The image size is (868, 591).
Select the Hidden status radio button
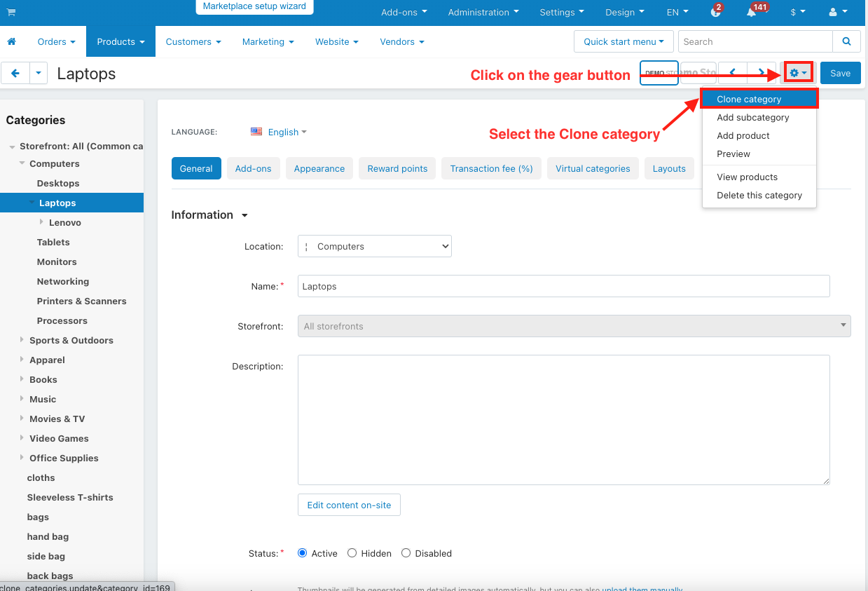[x=352, y=553]
